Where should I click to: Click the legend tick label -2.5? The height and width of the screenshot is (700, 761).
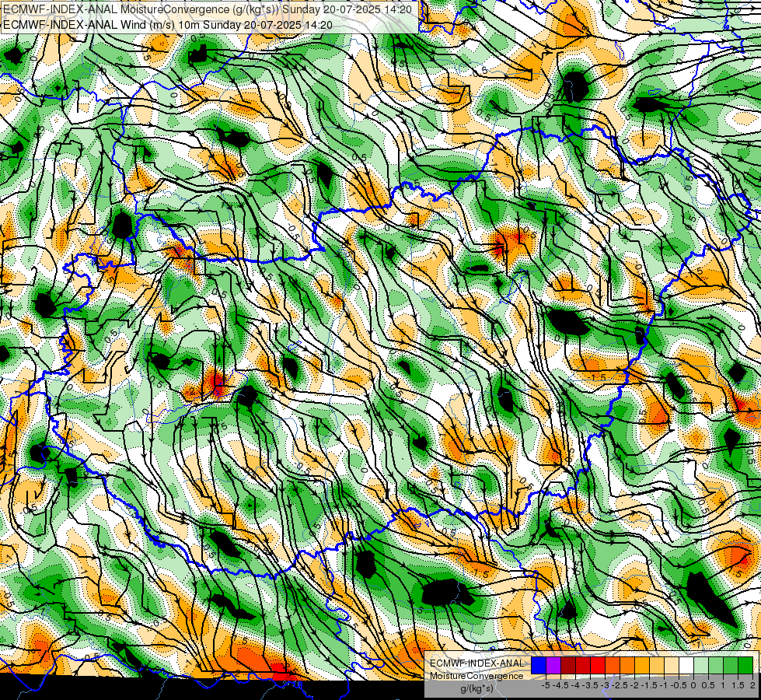pyautogui.click(x=620, y=685)
